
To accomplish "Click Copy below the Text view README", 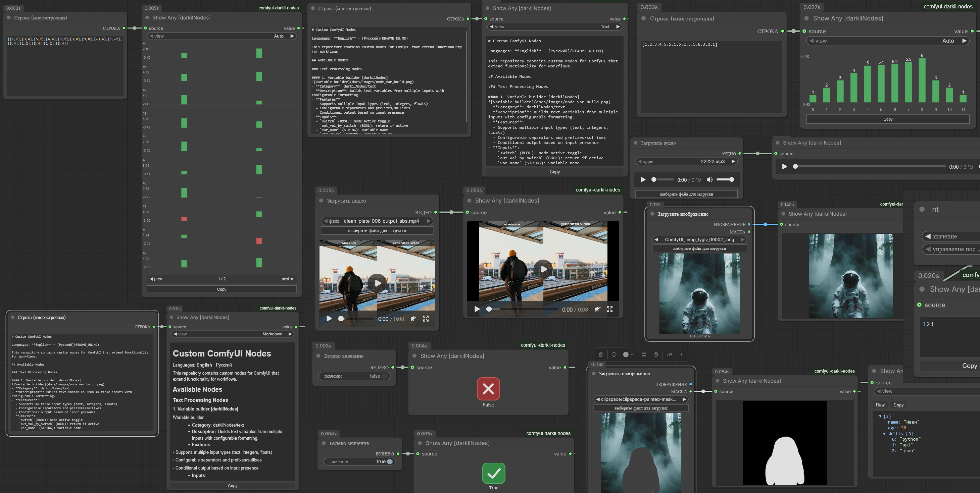I will pyautogui.click(x=555, y=172).
